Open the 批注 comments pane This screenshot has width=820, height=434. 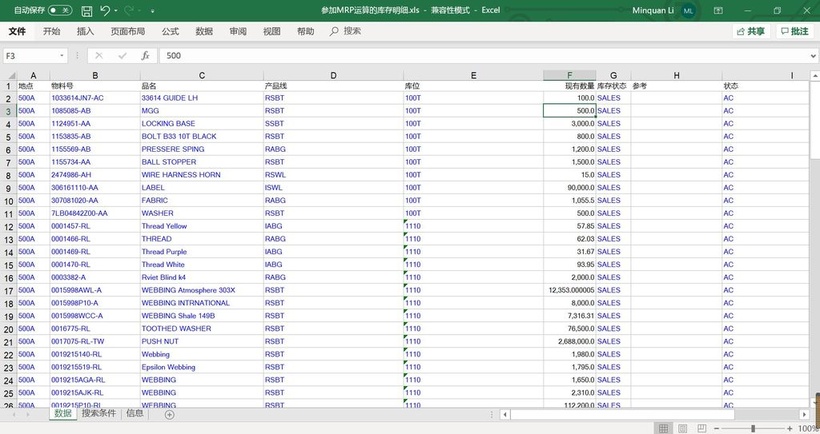793,31
